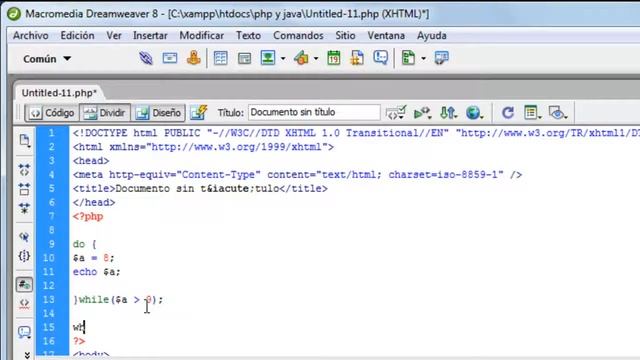Open the Live Data view icon
Viewport: 640px width, 360px height.
198,112
